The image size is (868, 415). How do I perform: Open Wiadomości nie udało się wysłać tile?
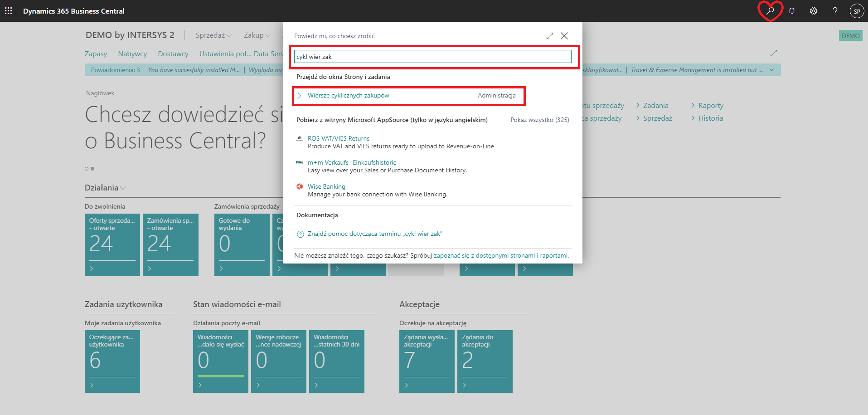coord(221,361)
